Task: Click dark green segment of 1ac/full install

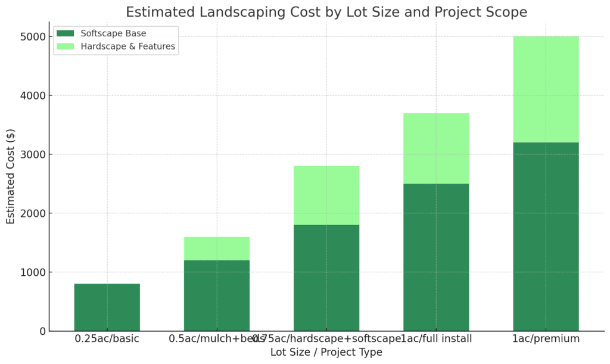Action: 436,257
